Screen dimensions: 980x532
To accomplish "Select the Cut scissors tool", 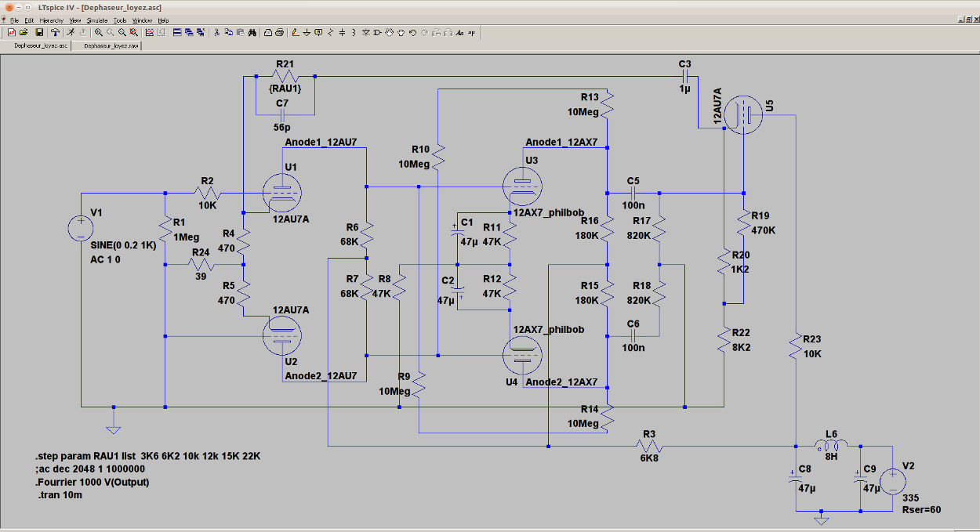I will pos(216,32).
